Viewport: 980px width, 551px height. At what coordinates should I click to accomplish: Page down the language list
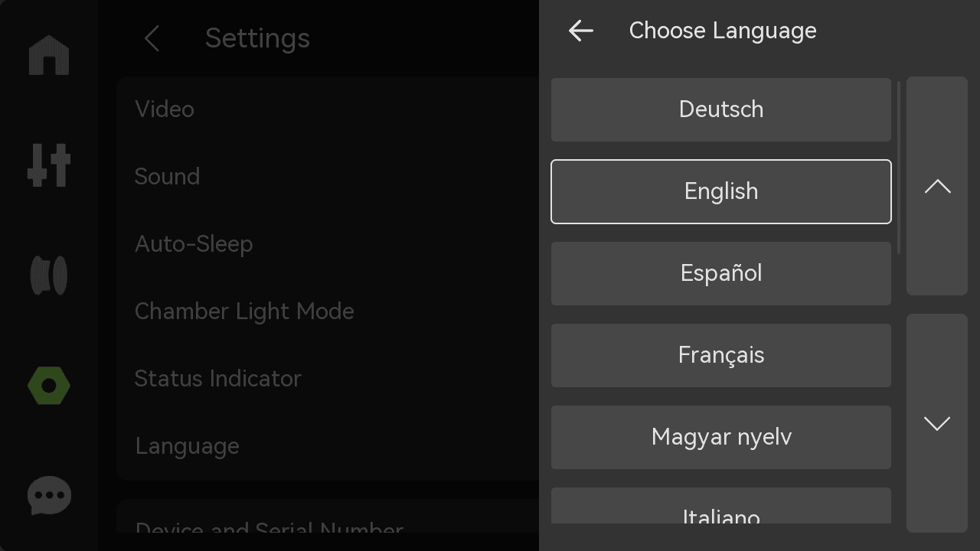937,423
